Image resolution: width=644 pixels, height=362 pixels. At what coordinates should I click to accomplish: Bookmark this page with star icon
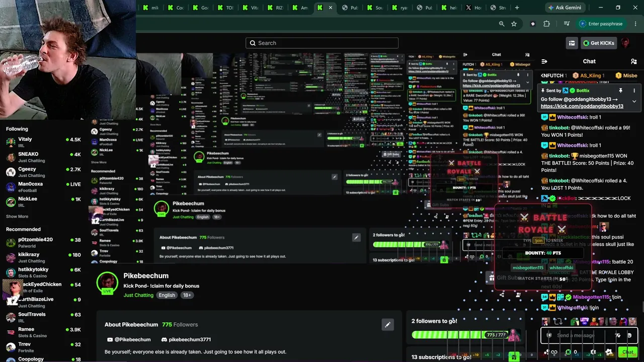514,24
